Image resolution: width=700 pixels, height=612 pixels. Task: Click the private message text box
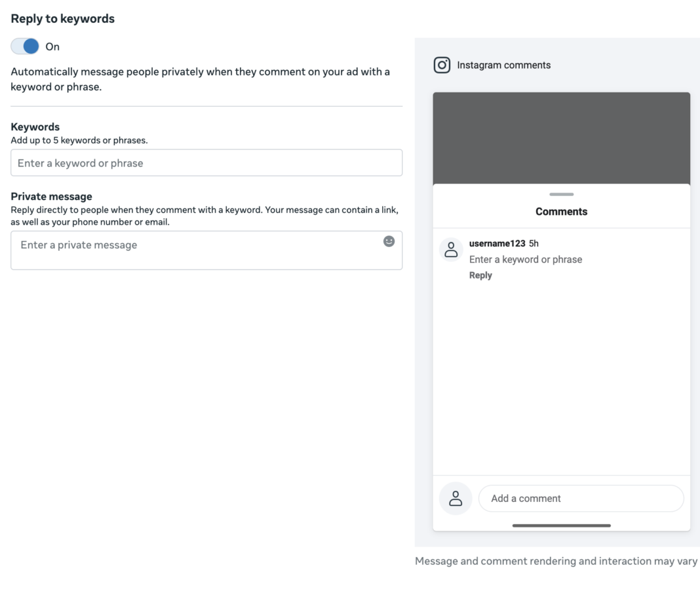(206, 250)
